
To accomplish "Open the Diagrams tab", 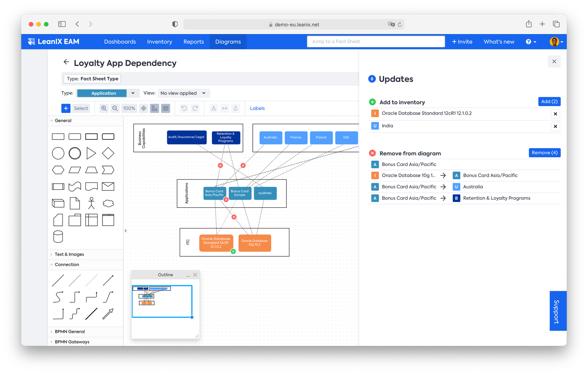I will click(x=228, y=42).
